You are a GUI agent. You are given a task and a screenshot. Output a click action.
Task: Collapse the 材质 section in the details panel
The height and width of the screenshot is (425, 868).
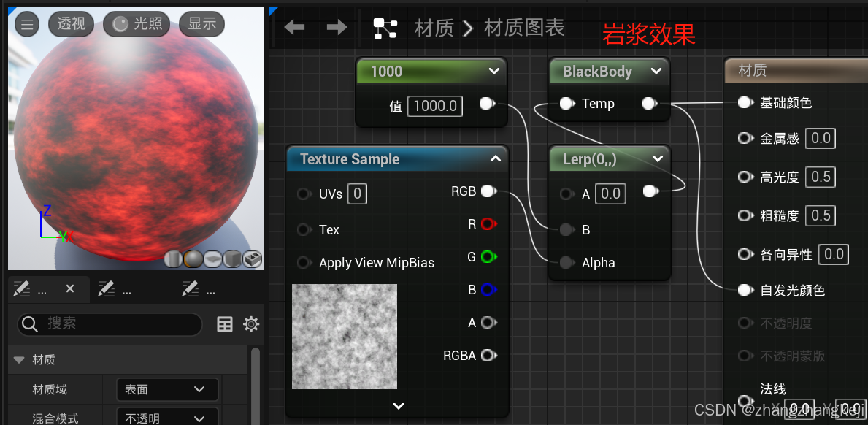coord(18,359)
